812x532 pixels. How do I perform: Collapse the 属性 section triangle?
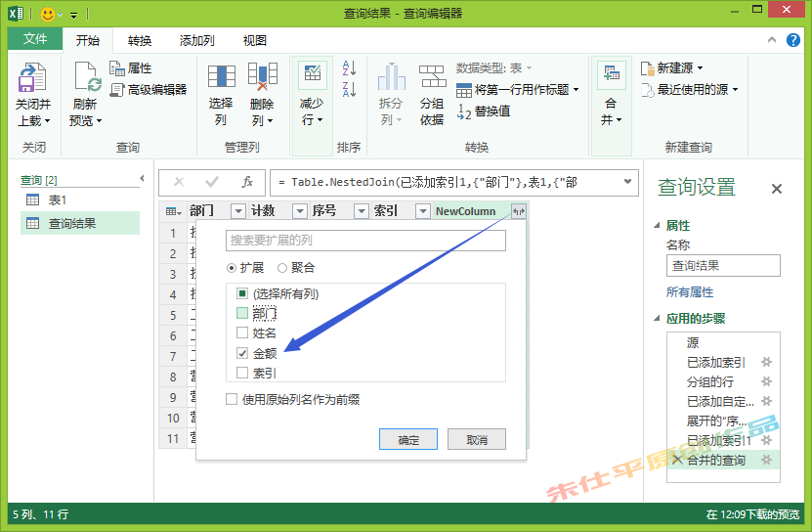click(656, 225)
